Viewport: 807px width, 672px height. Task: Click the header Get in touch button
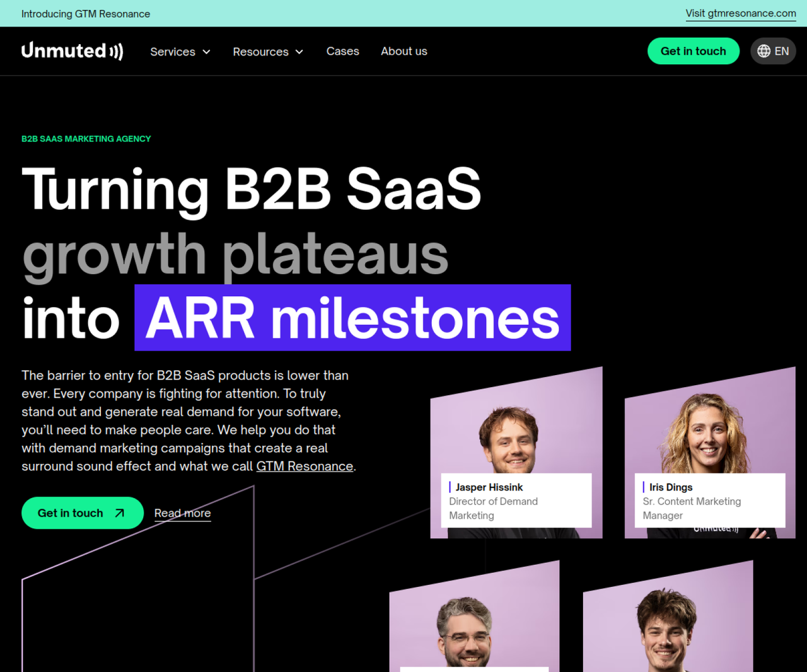694,51
